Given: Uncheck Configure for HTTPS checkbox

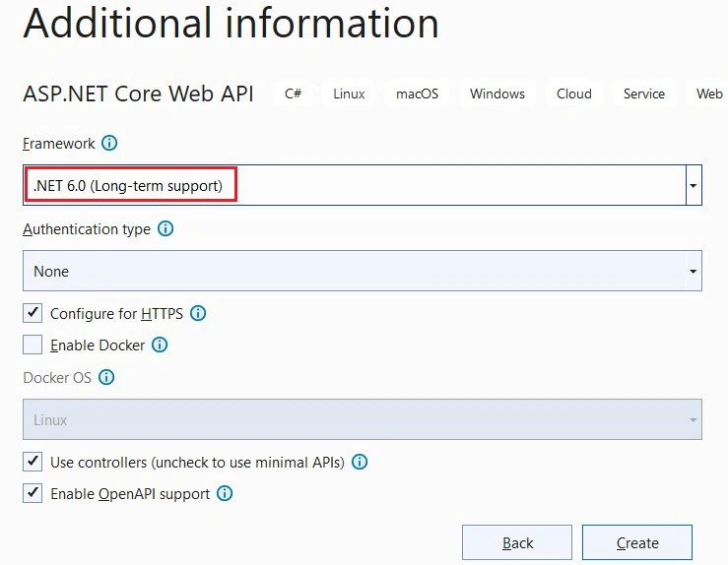Looking at the screenshot, I should coord(33,313).
